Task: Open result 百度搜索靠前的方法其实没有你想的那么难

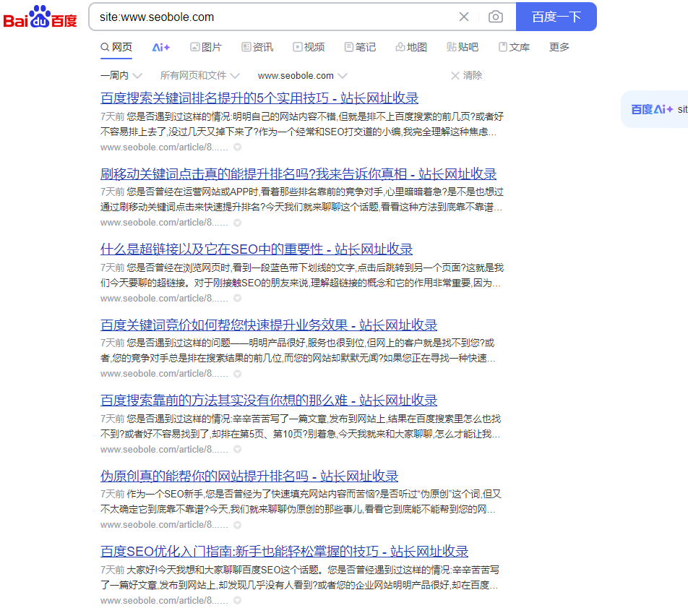Action: click(x=269, y=401)
